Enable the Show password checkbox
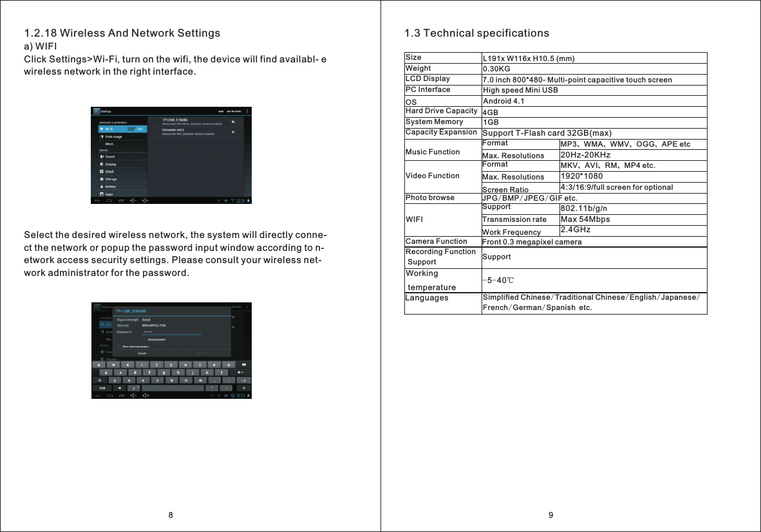 pos(144,340)
